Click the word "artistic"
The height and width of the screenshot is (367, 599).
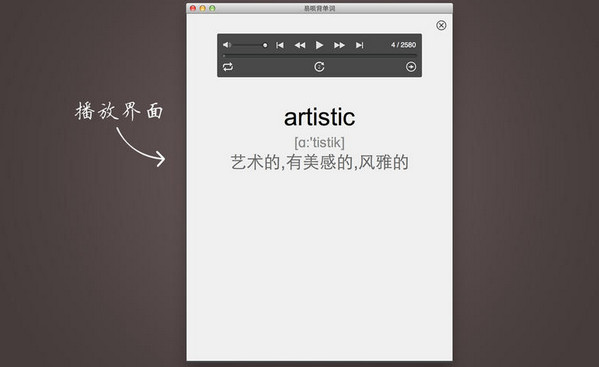pyautogui.click(x=319, y=117)
